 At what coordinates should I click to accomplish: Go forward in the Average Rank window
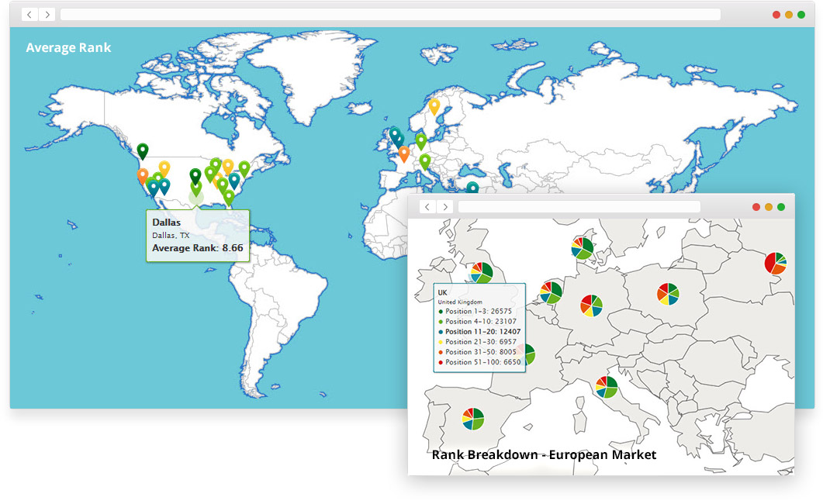point(47,15)
